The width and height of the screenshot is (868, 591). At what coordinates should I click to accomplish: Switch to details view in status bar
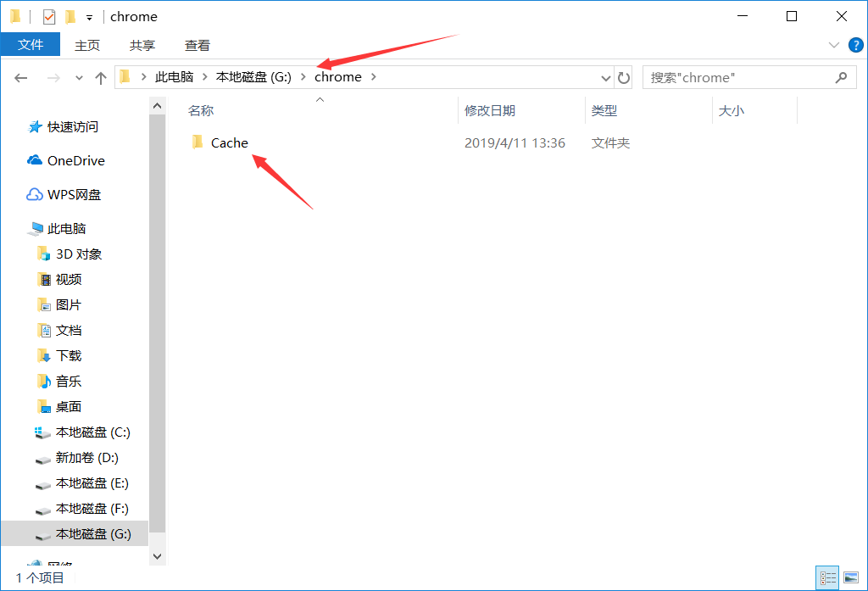(x=827, y=578)
